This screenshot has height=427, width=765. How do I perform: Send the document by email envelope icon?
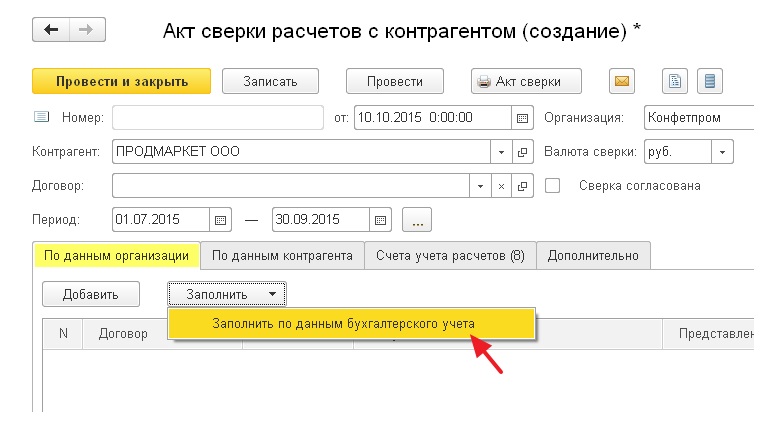(622, 81)
